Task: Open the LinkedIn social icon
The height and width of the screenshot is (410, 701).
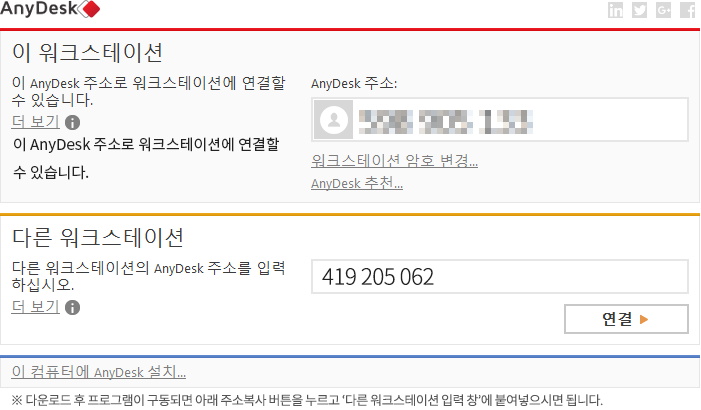Action: tap(615, 10)
